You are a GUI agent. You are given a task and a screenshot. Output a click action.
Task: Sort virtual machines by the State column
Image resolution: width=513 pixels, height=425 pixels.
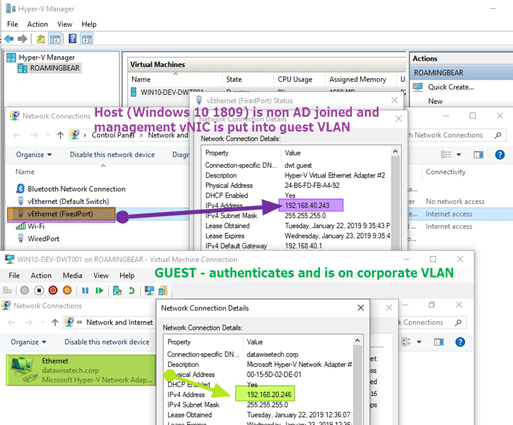234,79
